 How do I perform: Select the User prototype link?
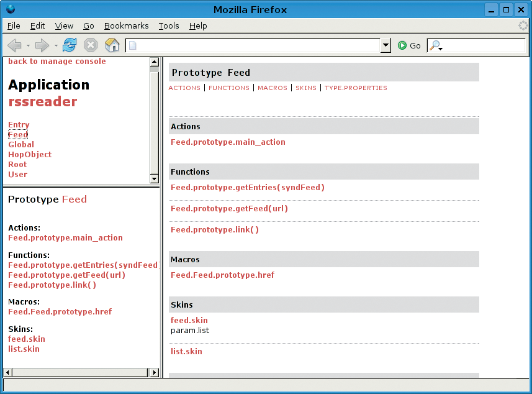[17, 174]
